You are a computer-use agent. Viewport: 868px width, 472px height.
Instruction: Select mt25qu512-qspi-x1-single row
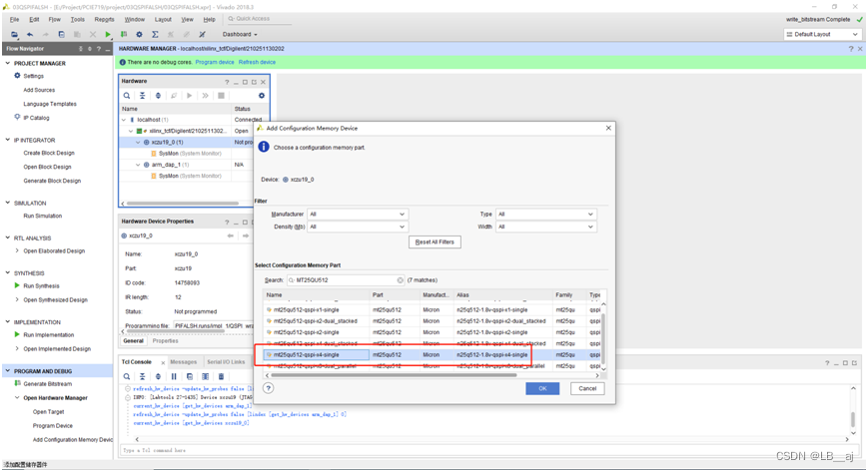[432, 310]
